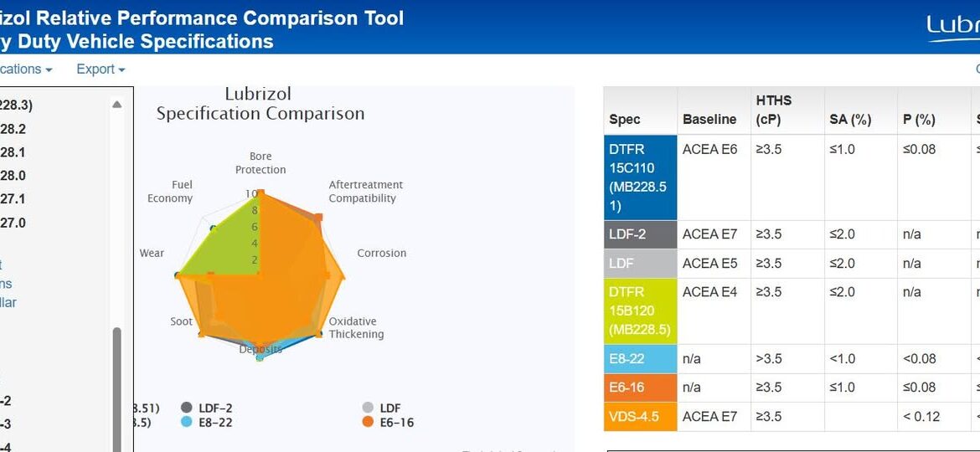Select the light blue Deposits data point

coord(260,357)
